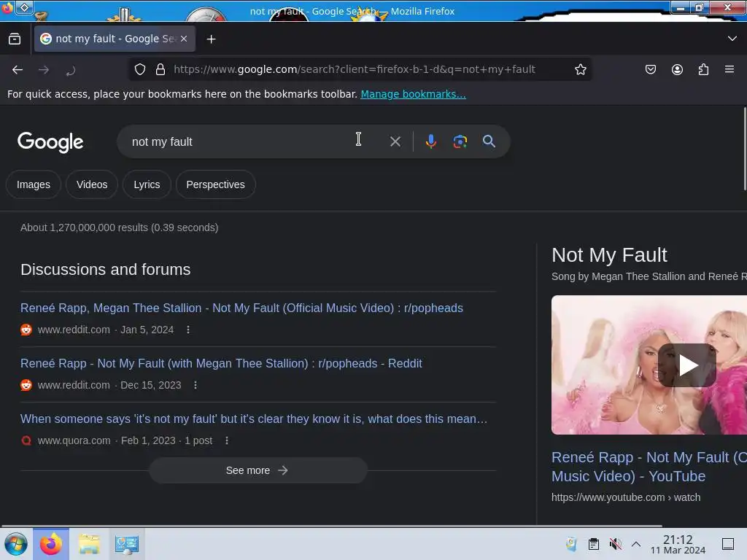This screenshot has width=747, height=560.
Task: Click the See more button
Action: point(258,470)
